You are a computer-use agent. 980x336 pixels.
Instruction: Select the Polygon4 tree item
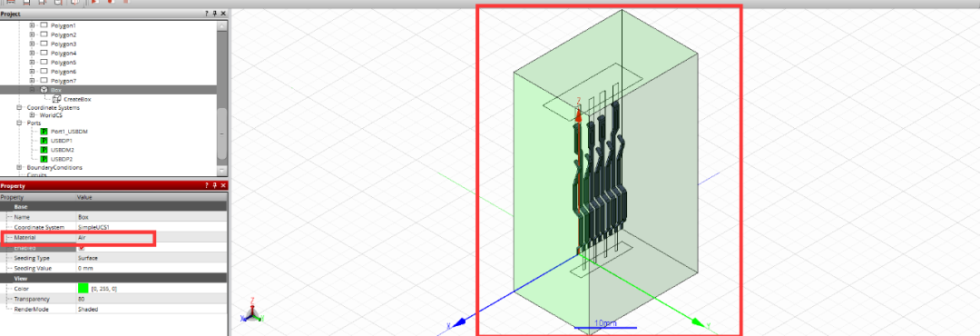coord(64,54)
